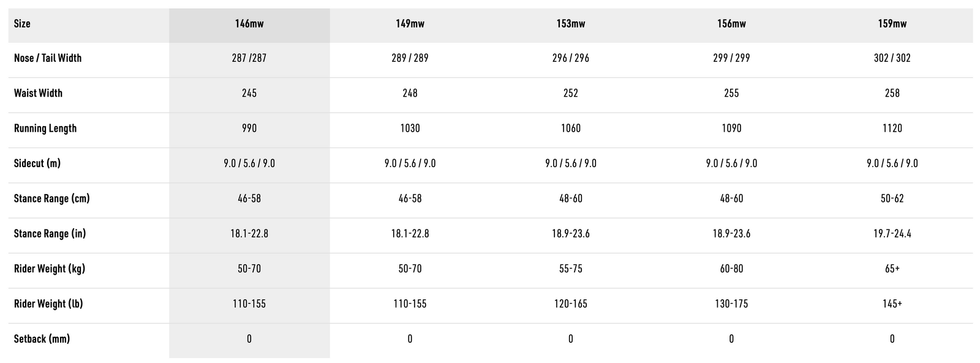Click the Nose / Tail Width row label

tap(48, 58)
